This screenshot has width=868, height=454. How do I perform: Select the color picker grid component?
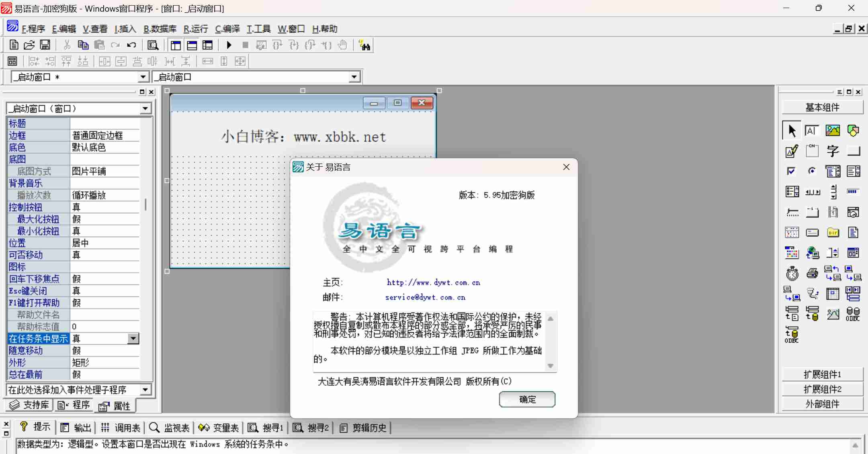(x=792, y=253)
